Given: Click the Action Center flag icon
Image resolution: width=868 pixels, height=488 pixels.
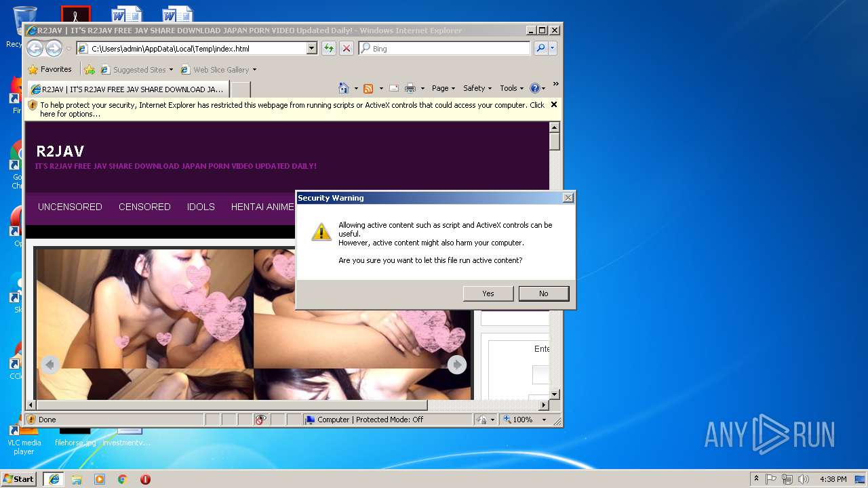Looking at the screenshot, I should pyautogui.click(x=771, y=479).
